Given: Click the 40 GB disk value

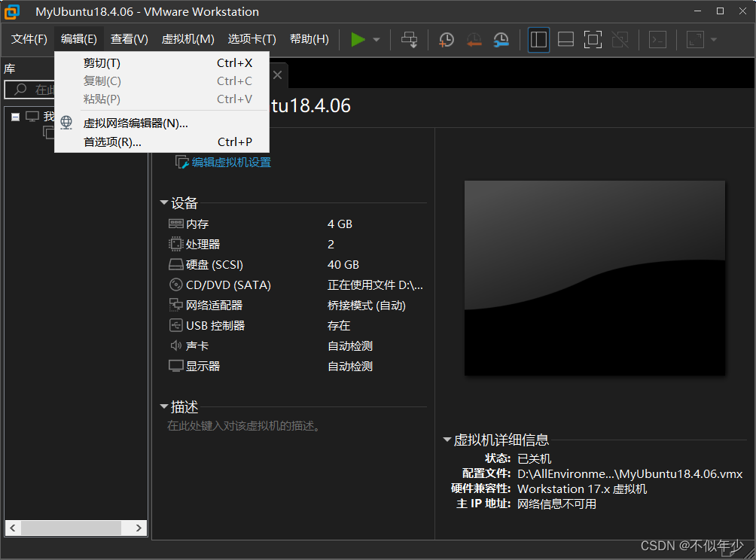Looking at the screenshot, I should (x=343, y=265).
